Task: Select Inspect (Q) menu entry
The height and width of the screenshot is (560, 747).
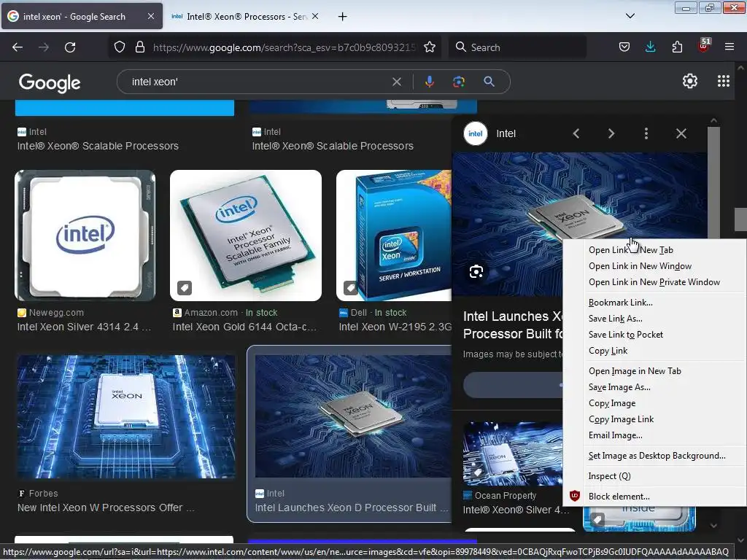Action: tap(654, 477)
